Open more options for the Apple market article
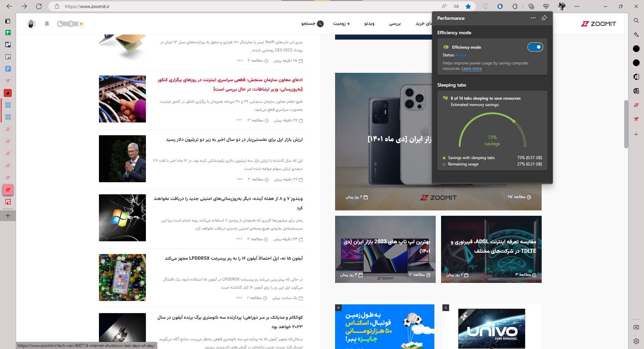644x349 pixels. click(x=240, y=179)
